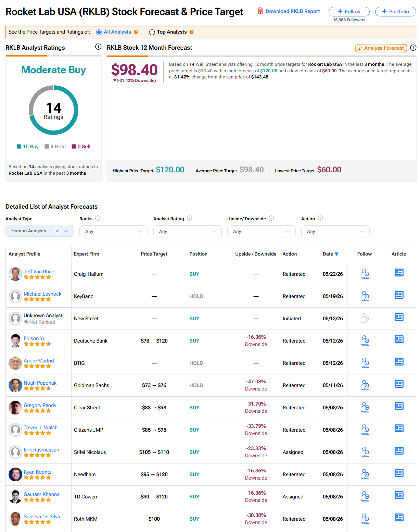
Task: Open article icon for Ryan Koontz row
Action: click(x=399, y=473)
